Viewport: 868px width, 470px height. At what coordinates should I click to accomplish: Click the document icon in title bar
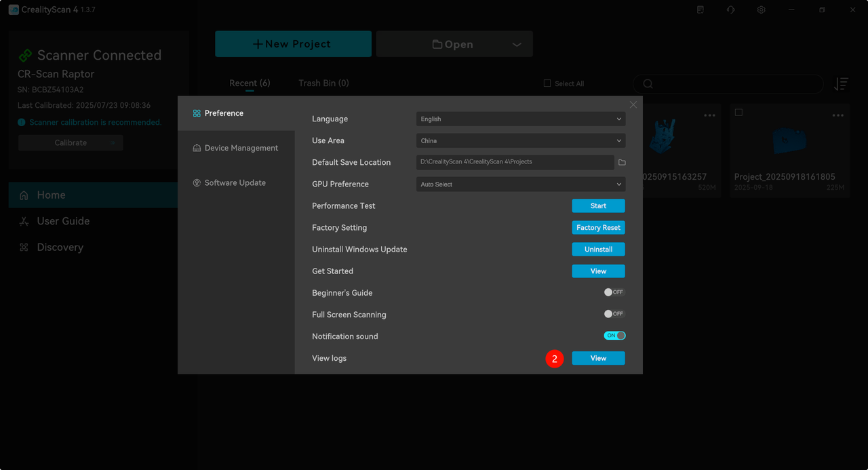[701, 10]
